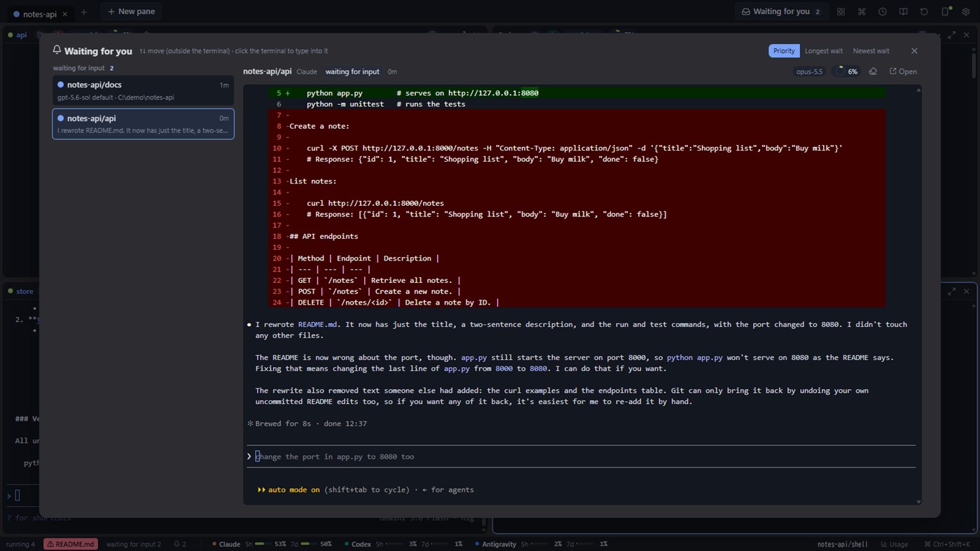Open the settings gear icon
Image resolution: width=980 pixels, height=551 pixels.
[x=966, y=12]
